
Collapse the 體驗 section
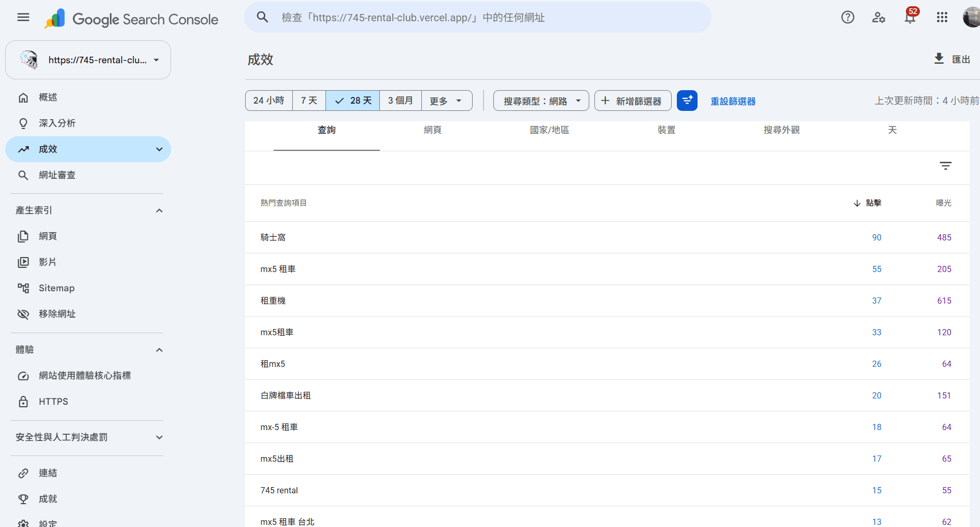(x=159, y=350)
